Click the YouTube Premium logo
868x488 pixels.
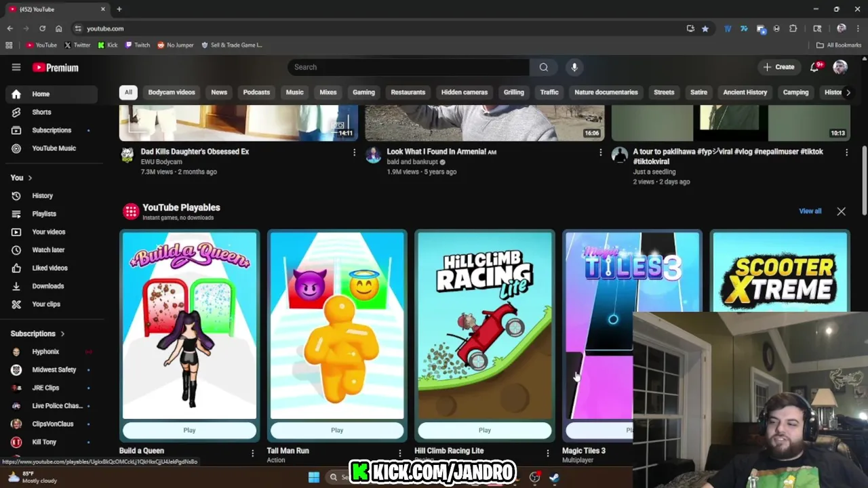point(56,68)
